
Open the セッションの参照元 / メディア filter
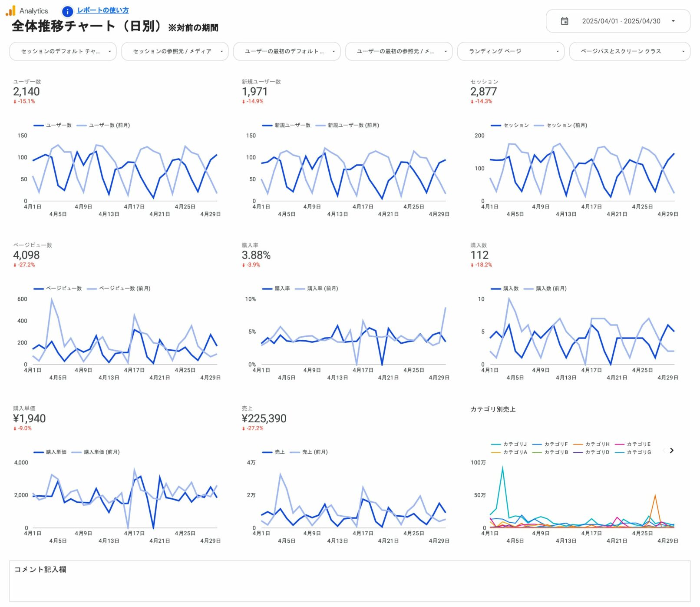click(176, 51)
